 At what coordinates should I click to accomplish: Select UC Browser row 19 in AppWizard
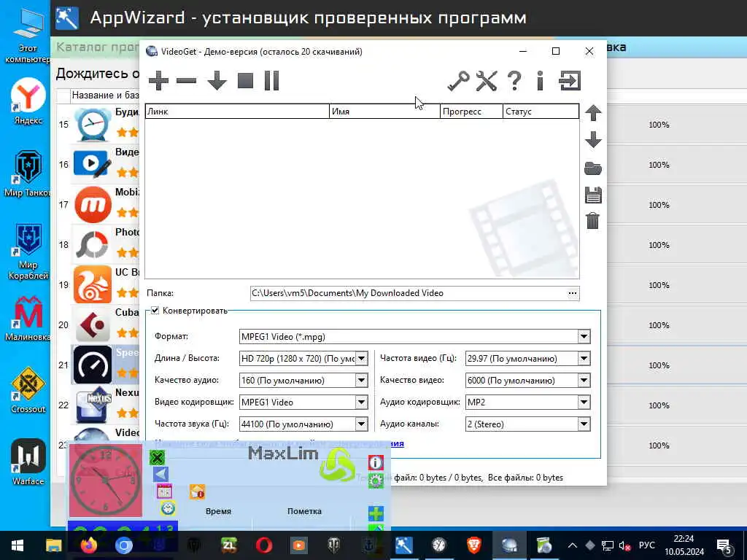pos(98,285)
